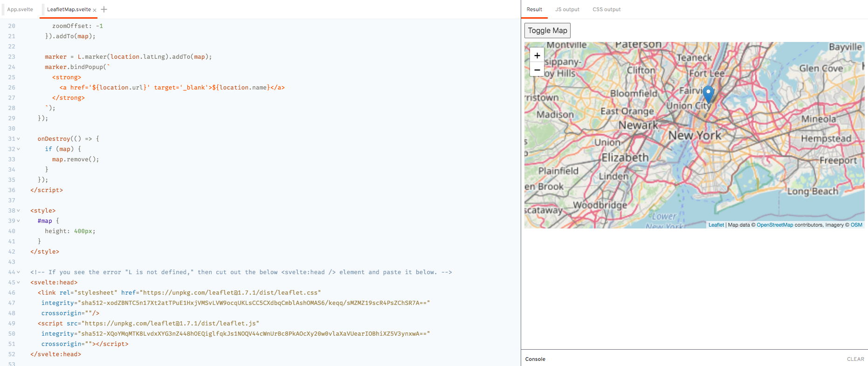Select the LeafletMap.svelte tab
The image size is (868, 366).
click(69, 9)
